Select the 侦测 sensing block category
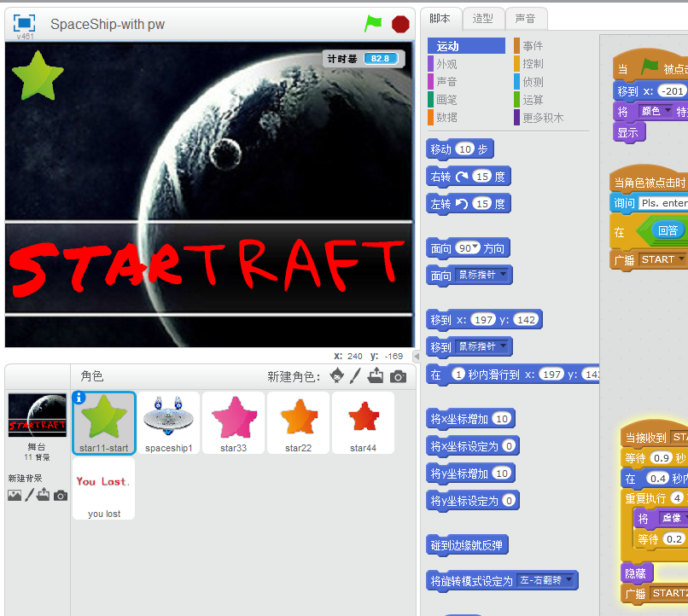688x616 pixels. click(x=552, y=82)
